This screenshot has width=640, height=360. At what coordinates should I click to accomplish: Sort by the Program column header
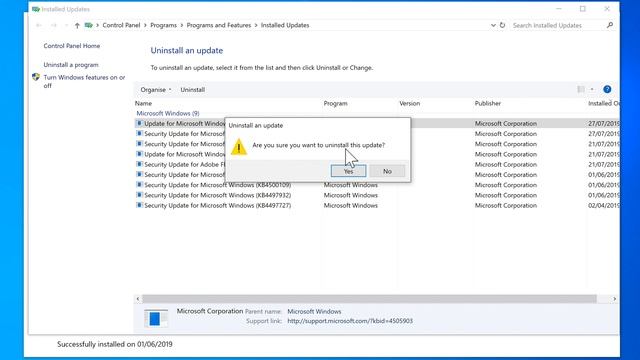point(336,103)
